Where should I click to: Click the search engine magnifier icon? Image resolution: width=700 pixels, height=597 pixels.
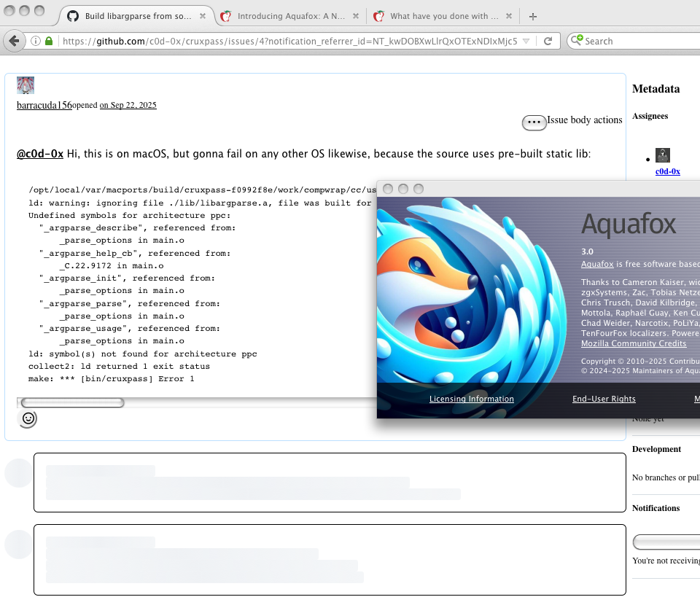pos(576,40)
